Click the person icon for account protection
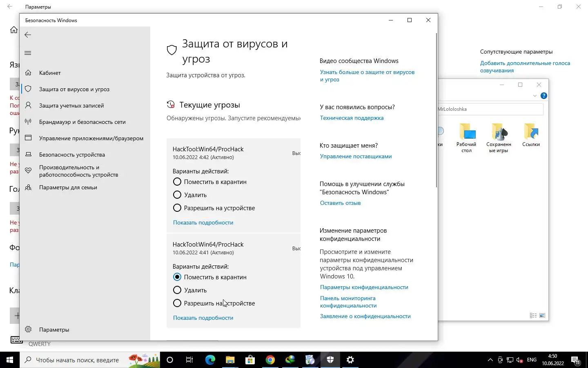 pyautogui.click(x=28, y=105)
